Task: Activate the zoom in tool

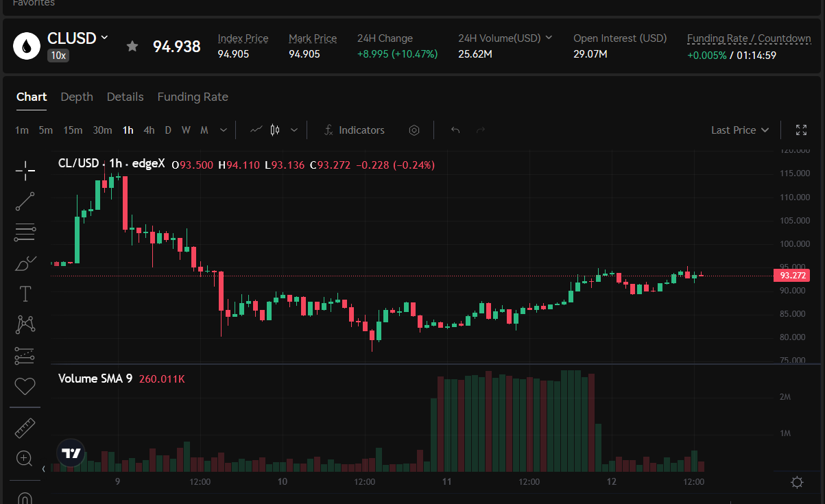Action: coord(25,459)
